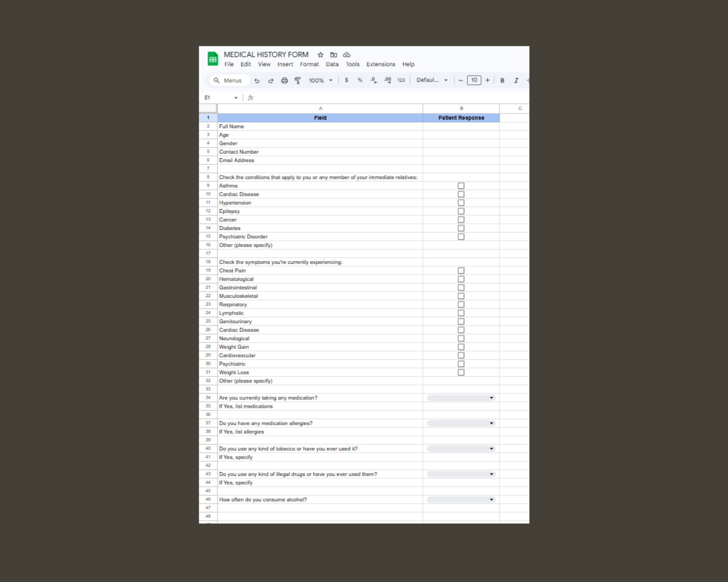Increase font size with plus button
This screenshot has height=582, width=728.
point(487,80)
